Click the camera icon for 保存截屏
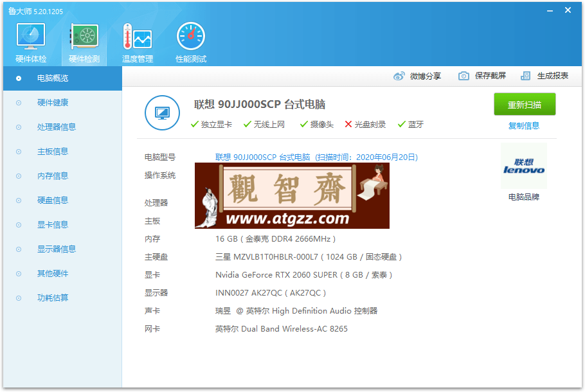The height and width of the screenshot is (392, 585). pyautogui.click(x=464, y=76)
